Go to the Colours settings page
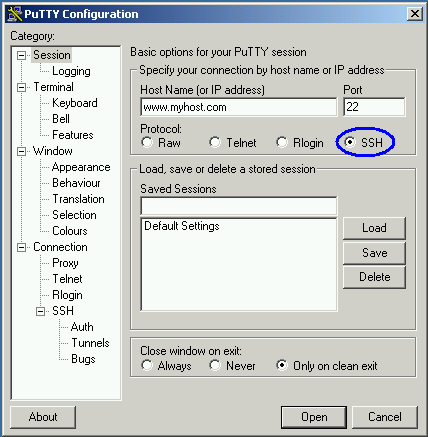The image size is (428, 437). click(x=70, y=231)
